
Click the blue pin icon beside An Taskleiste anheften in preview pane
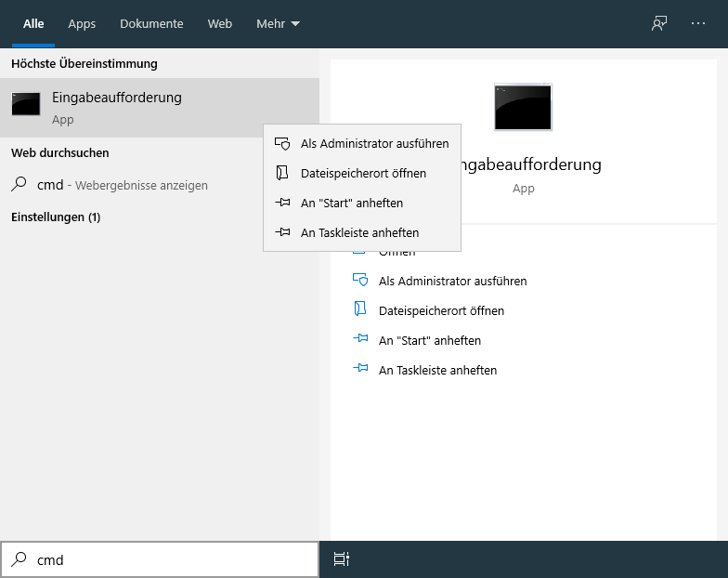coord(360,368)
